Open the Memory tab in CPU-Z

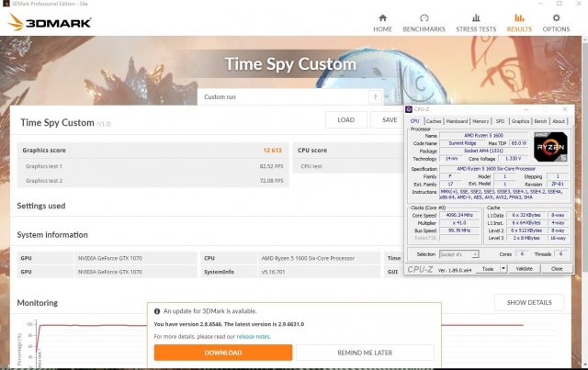click(x=480, y=121)
